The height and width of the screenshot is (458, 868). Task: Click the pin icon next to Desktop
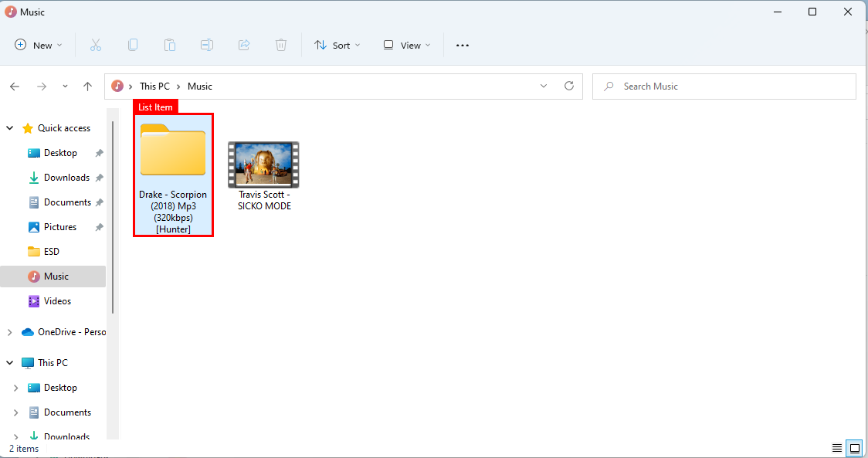99,153
